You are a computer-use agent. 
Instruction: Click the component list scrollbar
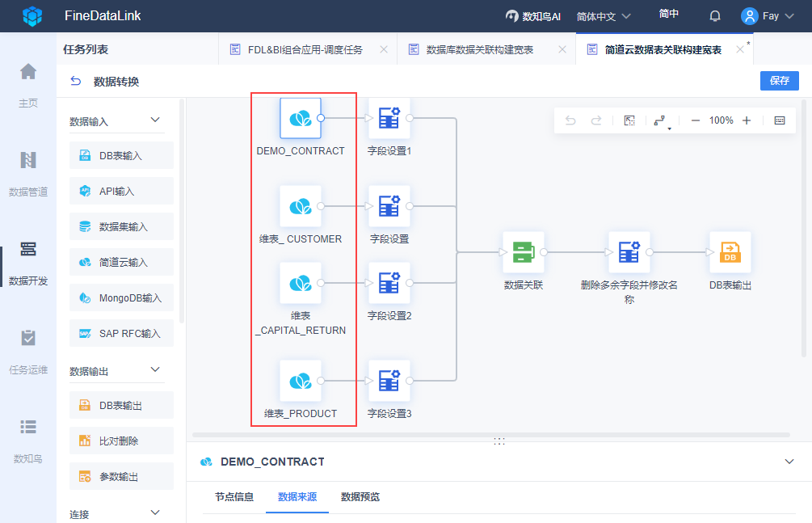tap(182, 211)
